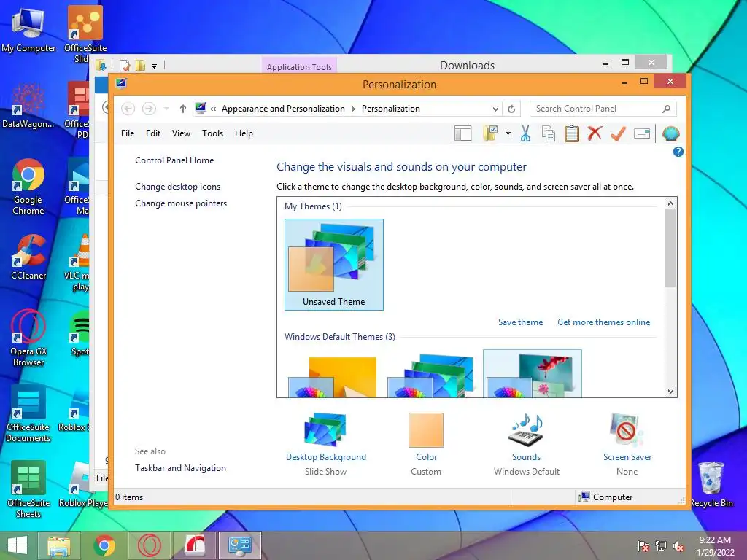Open the File menu

(128, 133)
